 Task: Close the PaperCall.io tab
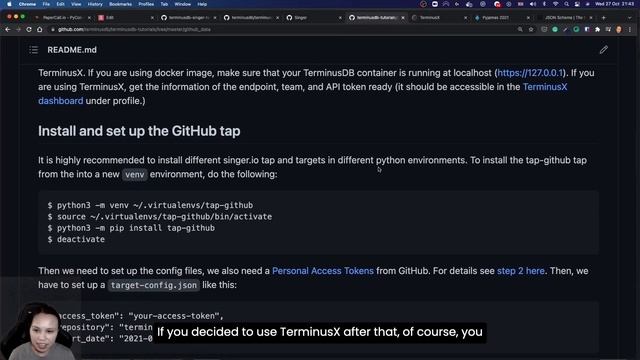tap(89, 18)
